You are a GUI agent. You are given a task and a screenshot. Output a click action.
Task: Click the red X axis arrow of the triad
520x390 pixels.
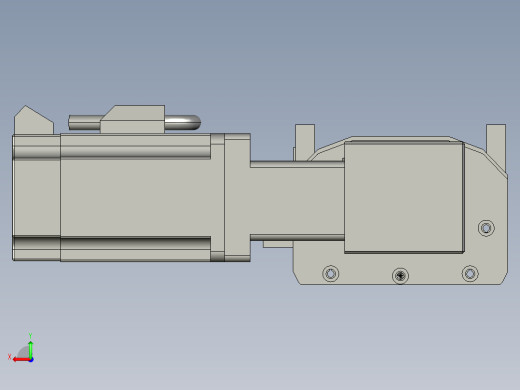click(21, 360)
